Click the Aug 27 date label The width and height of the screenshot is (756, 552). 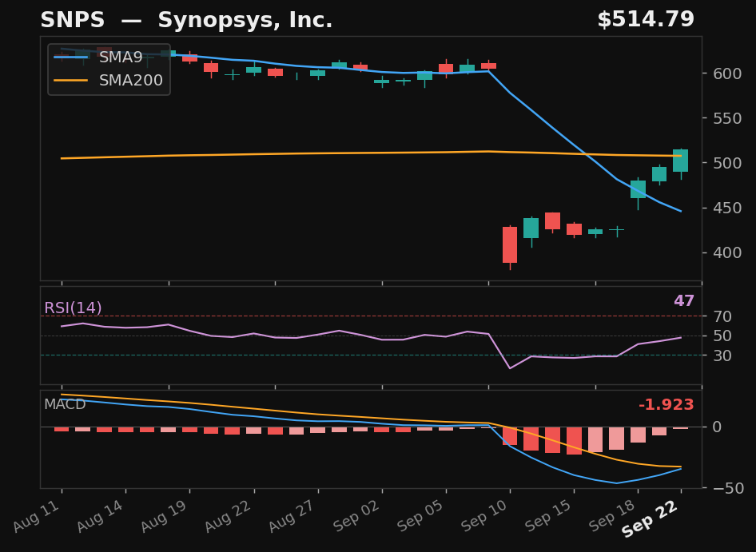point(292,516)
